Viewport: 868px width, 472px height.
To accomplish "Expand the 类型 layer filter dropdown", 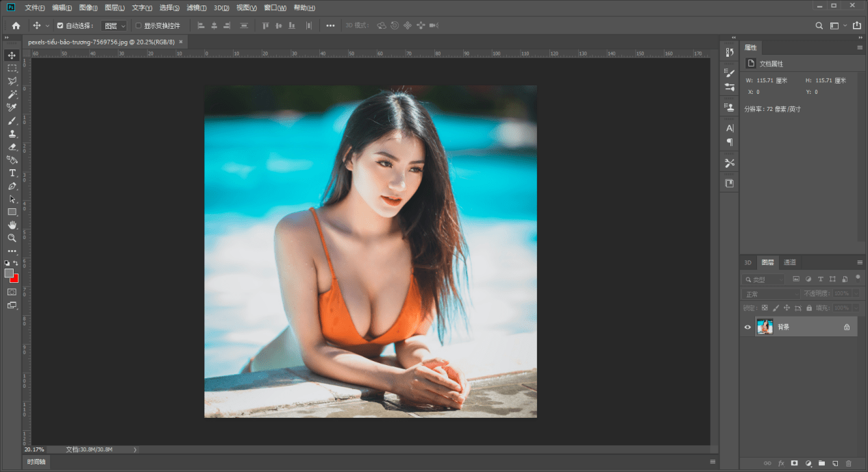I will (x=765, y=280).
